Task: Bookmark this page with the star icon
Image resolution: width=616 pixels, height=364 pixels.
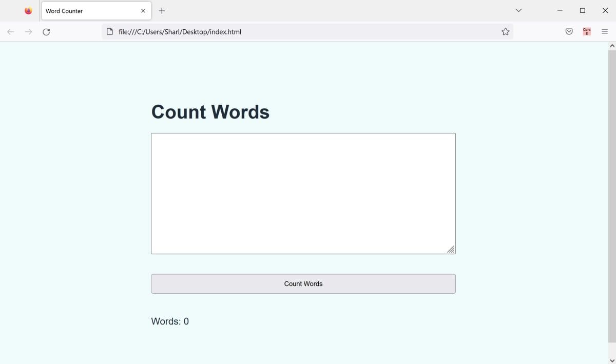Action: pyautogui.click(x=506, y=32)
